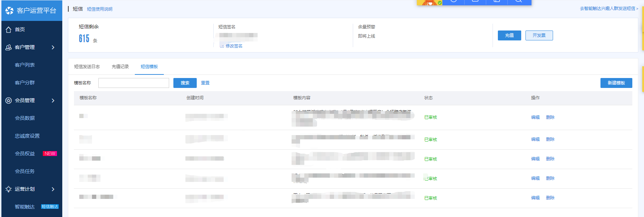
Task: Click the 客户管理 people icon
Action: (8, 48)
